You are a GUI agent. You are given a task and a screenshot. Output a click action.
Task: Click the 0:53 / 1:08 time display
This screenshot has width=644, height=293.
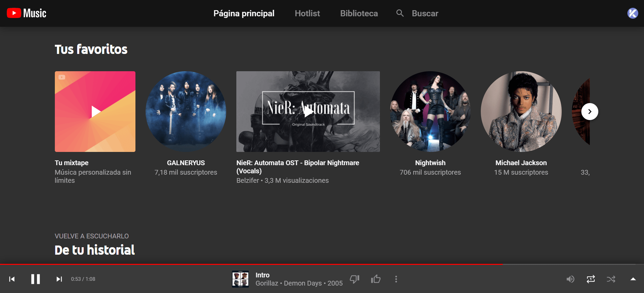(x=83, y=279)
